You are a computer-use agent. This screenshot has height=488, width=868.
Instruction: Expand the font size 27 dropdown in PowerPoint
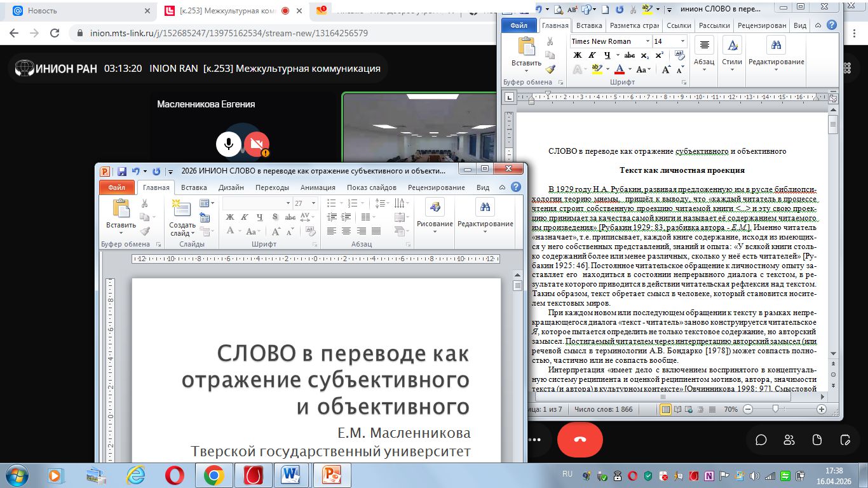pos(313,203)
